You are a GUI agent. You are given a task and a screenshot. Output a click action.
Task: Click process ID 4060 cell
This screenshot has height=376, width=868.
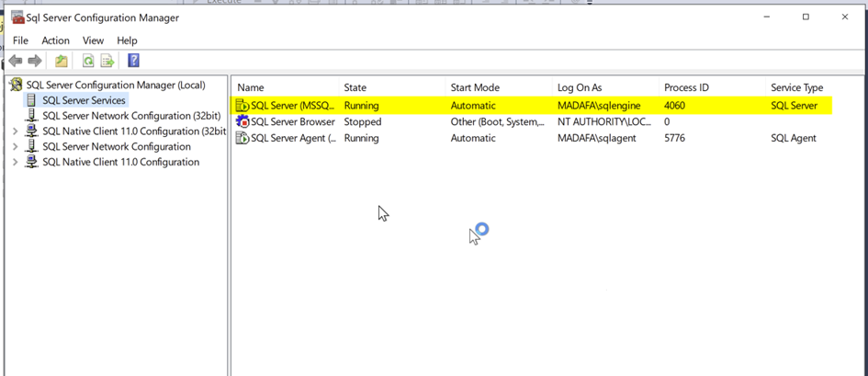pos(674,105)
